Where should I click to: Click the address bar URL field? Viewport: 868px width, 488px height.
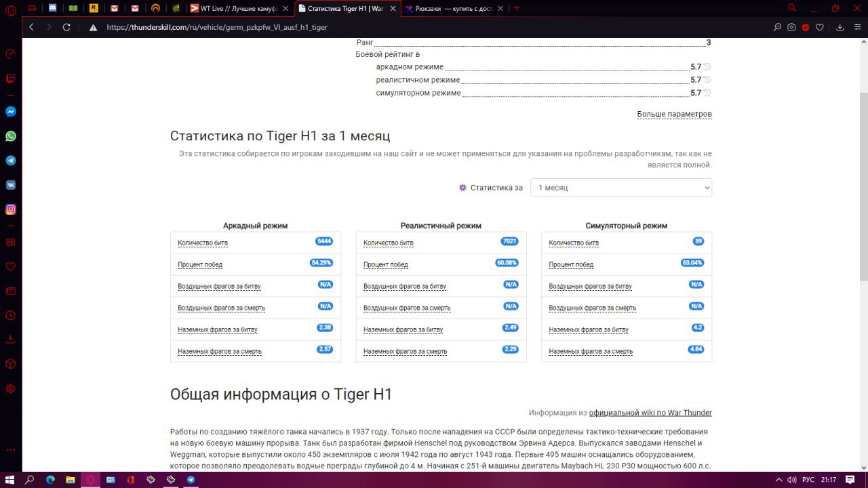tap(434, 28)
